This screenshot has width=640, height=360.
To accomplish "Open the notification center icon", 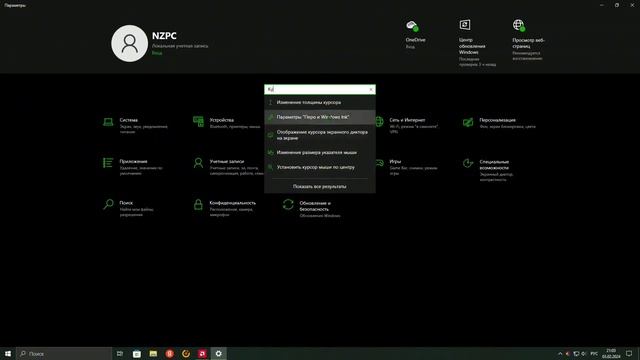I will (629, 353).
